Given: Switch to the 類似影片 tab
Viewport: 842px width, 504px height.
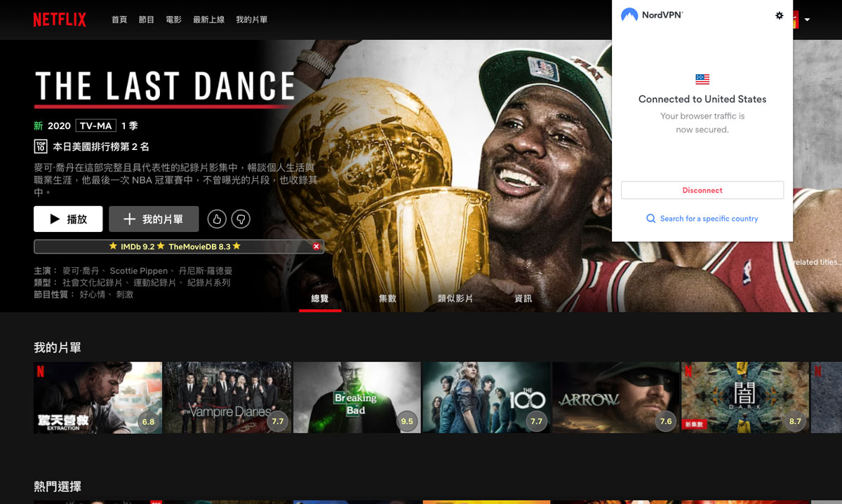Looking at the screenshot, I should coord(455,299).
